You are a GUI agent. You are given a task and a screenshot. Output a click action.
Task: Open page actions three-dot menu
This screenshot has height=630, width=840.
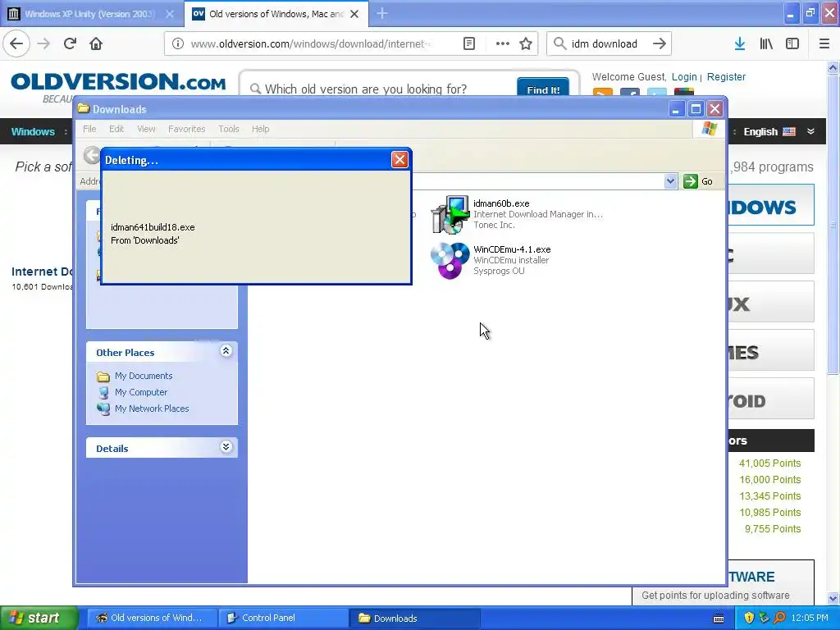(x=503, y=44)
